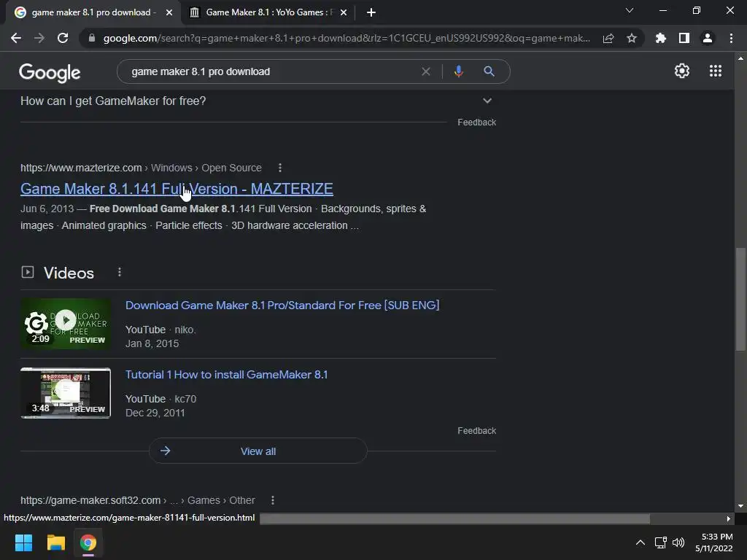The image size is (747, 560).
Task: Close the YoYo Games tab
Action: click(x=344, y=12)
